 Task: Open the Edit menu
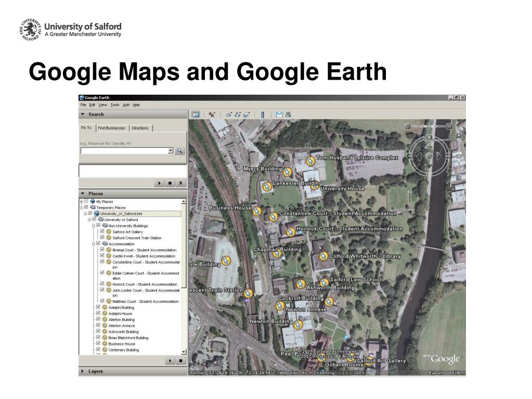pyautogui.click(x=92, y=105)
